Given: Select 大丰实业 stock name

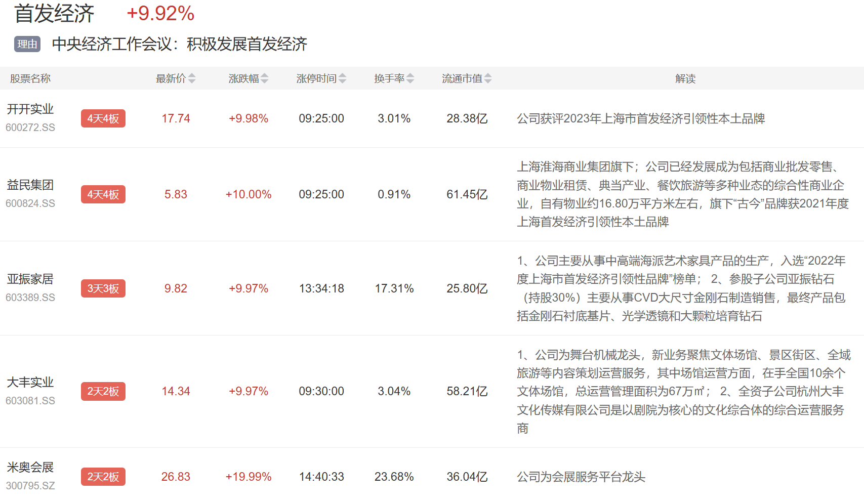Looking at the screenshot, I should click(x=30, y=383).
